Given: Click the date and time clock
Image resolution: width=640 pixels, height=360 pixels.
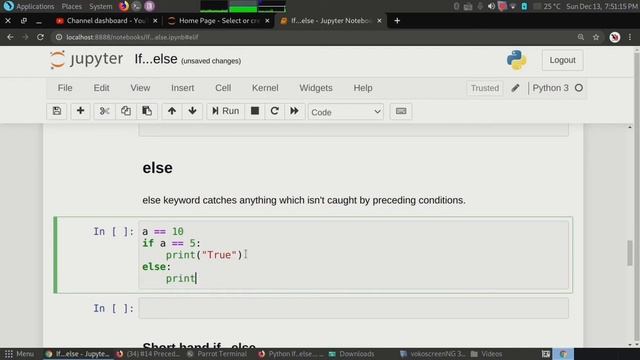Looking at the screenshot, I should (x=602, y=6).
